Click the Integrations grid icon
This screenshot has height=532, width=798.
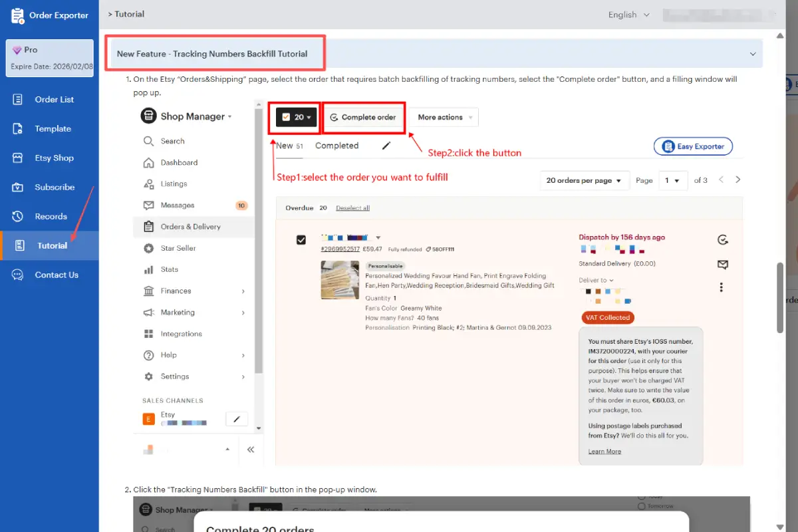(x=149, y=334)
